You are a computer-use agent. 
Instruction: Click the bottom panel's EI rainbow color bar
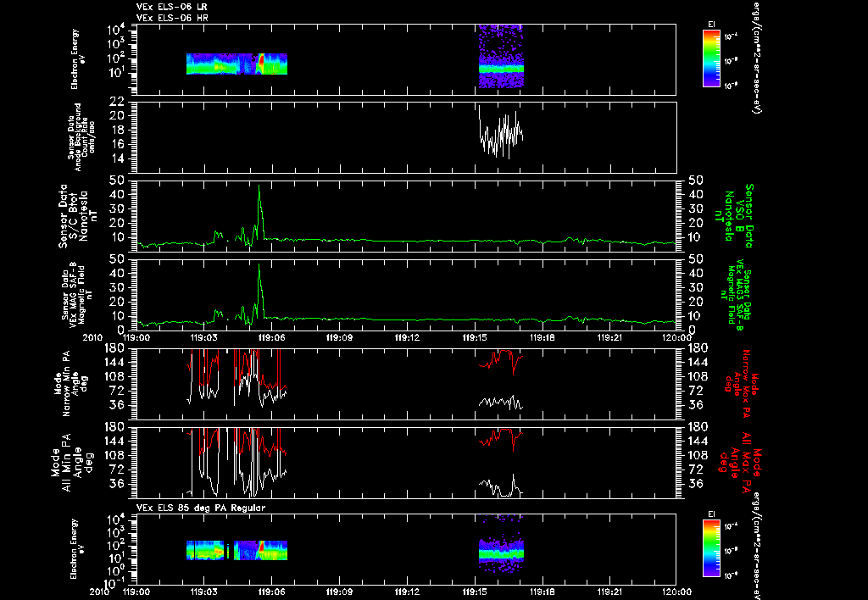click(x=711, y=550)
